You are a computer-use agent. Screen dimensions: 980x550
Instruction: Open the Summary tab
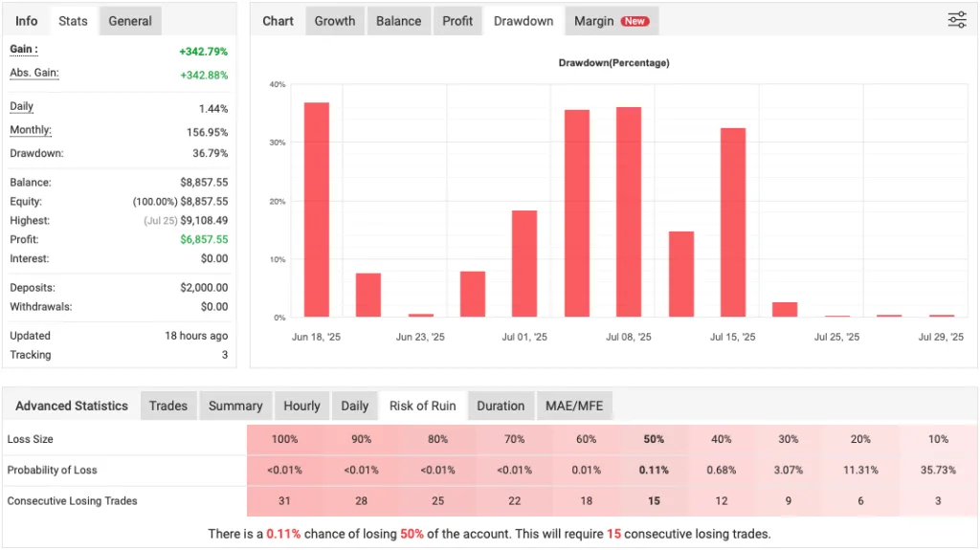click(235, 406)
